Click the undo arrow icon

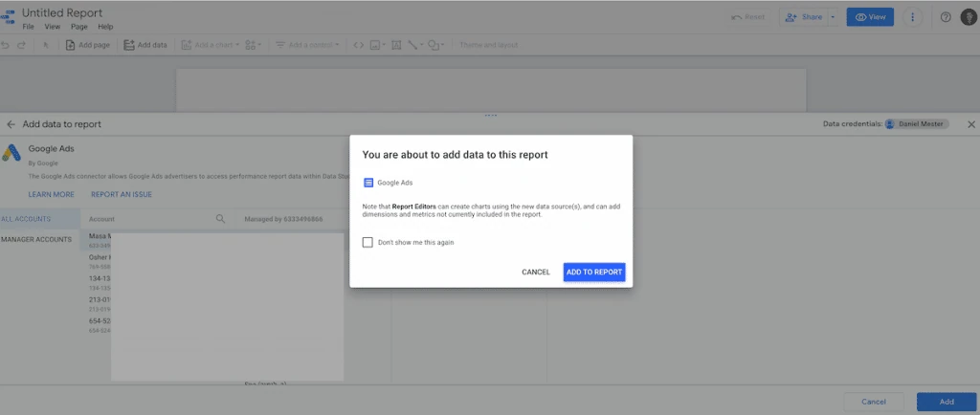pyautogui.click(x=5, y=45)
